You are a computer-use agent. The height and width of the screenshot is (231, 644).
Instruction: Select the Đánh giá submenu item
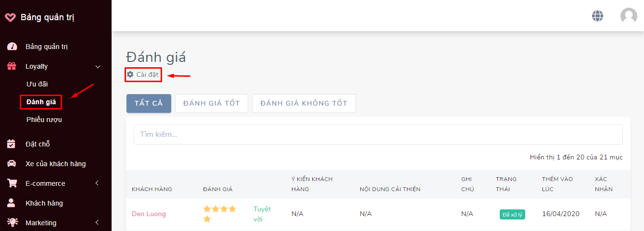(41, 102)
